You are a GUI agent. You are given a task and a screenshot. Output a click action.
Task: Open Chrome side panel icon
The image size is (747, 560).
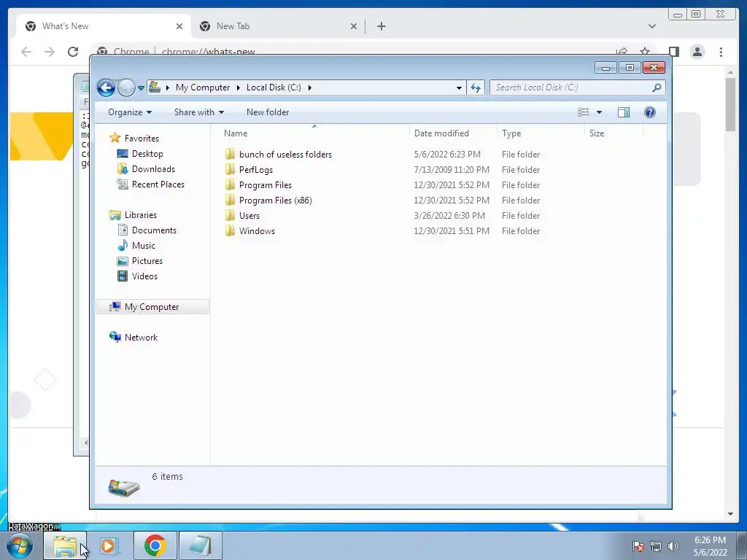point(673,52)
